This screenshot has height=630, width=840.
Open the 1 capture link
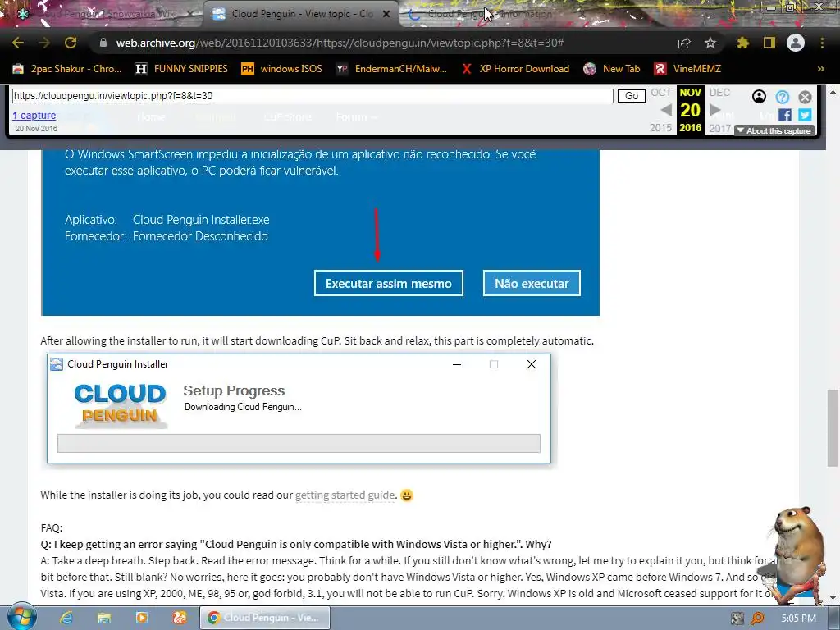pyautogui.click(x=34, y=115)
